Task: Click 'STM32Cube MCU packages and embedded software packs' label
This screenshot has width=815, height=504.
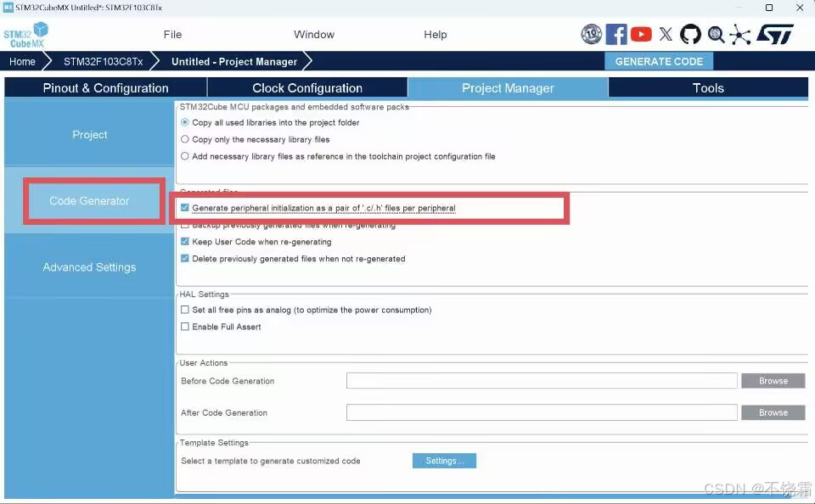Action: [295, 107]
